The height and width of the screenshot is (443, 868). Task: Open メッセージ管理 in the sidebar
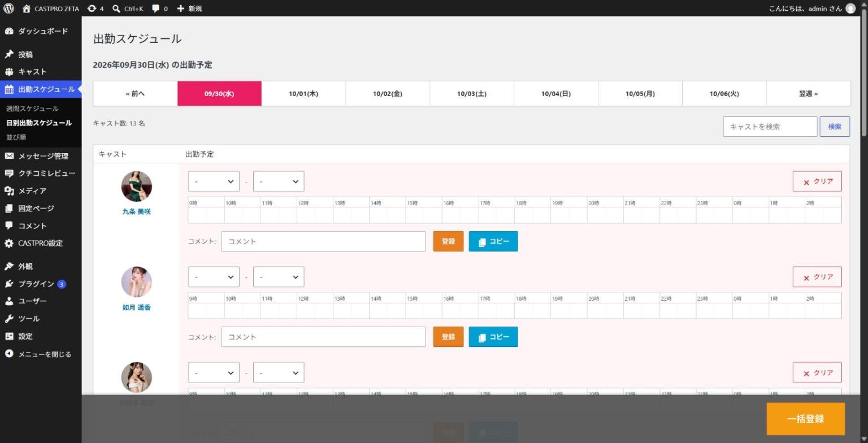point(41,156)
